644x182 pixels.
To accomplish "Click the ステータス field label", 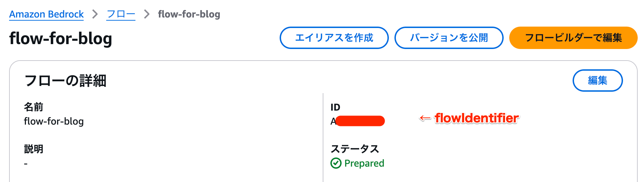I will coord(355,149).
